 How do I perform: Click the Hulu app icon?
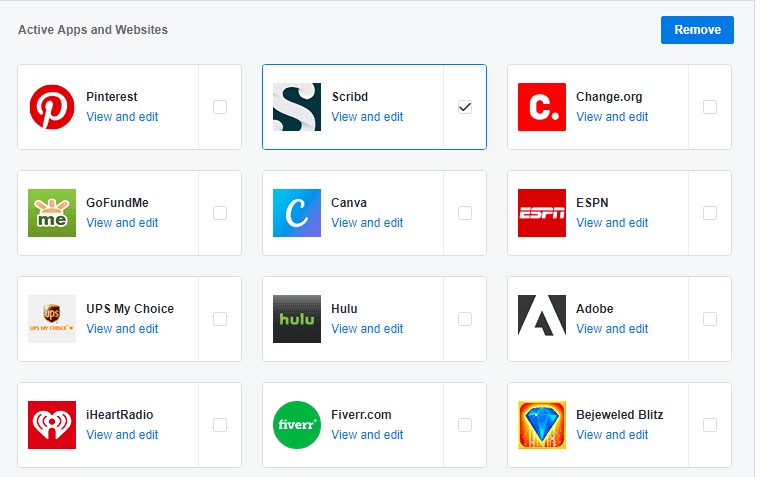(297, 319)
